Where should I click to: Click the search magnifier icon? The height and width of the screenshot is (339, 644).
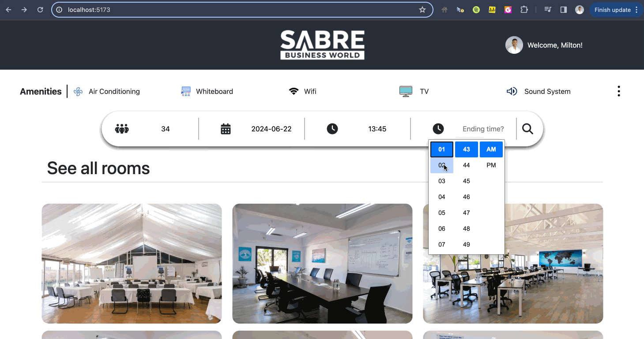tap(527, 129)
